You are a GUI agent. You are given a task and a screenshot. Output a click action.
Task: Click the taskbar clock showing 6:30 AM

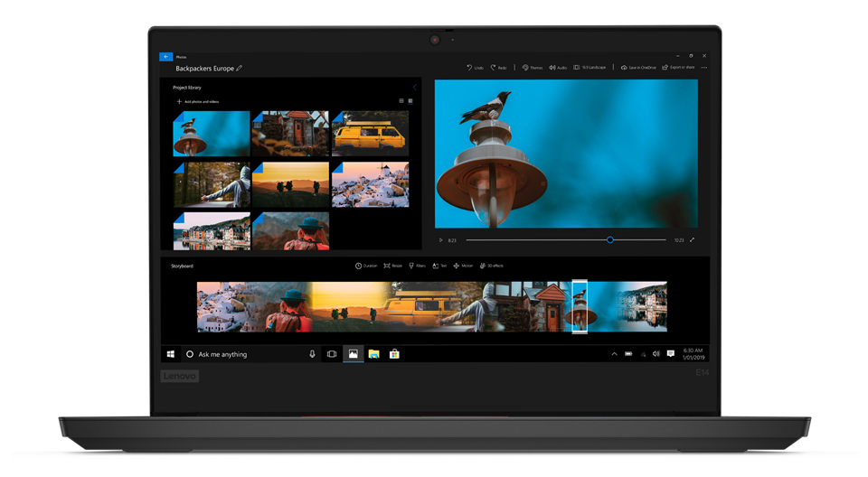pyautogui.click(x=693, y=354)
